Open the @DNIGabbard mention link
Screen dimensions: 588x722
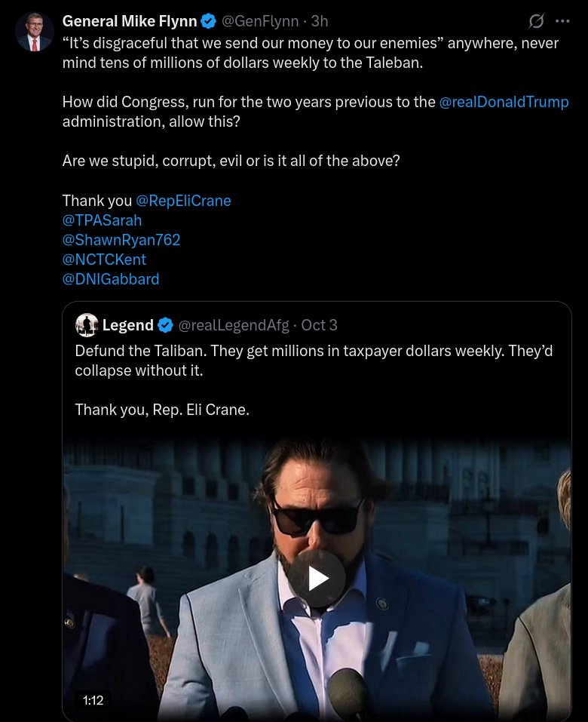tap(111, 279)
